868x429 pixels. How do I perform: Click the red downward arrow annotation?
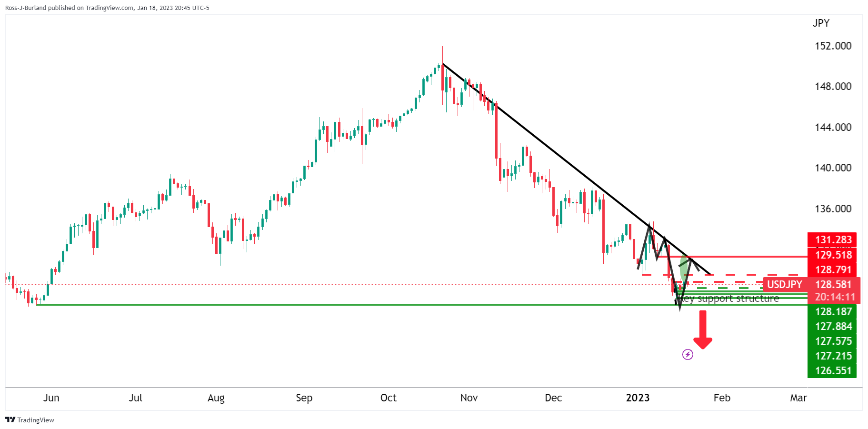(703, 329)
